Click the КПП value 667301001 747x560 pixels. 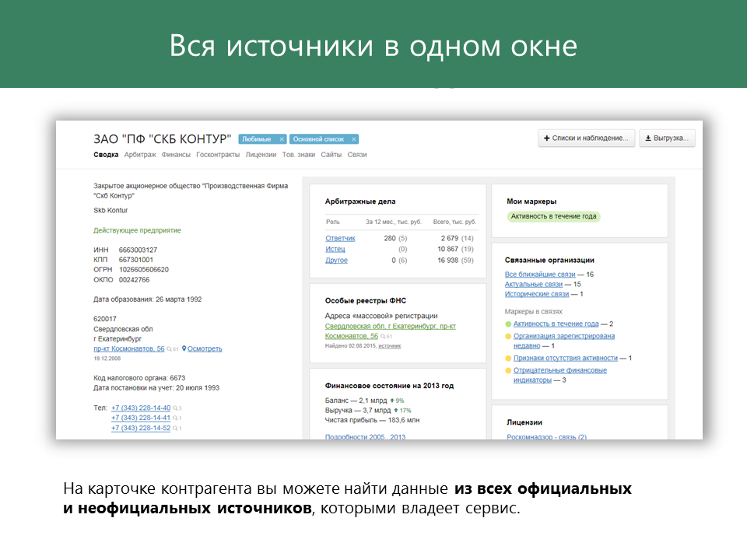coord(135,260)
